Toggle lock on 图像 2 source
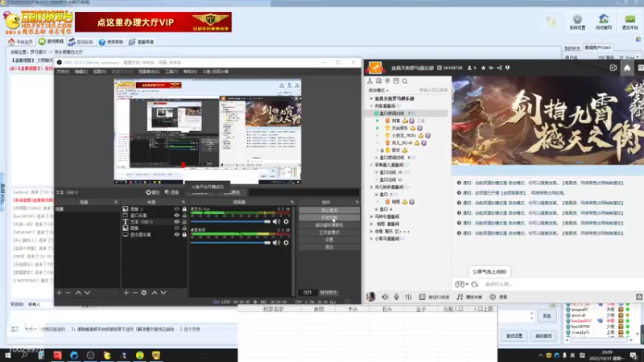This screenshot has height=362, width=644. [x=184, y=209]
